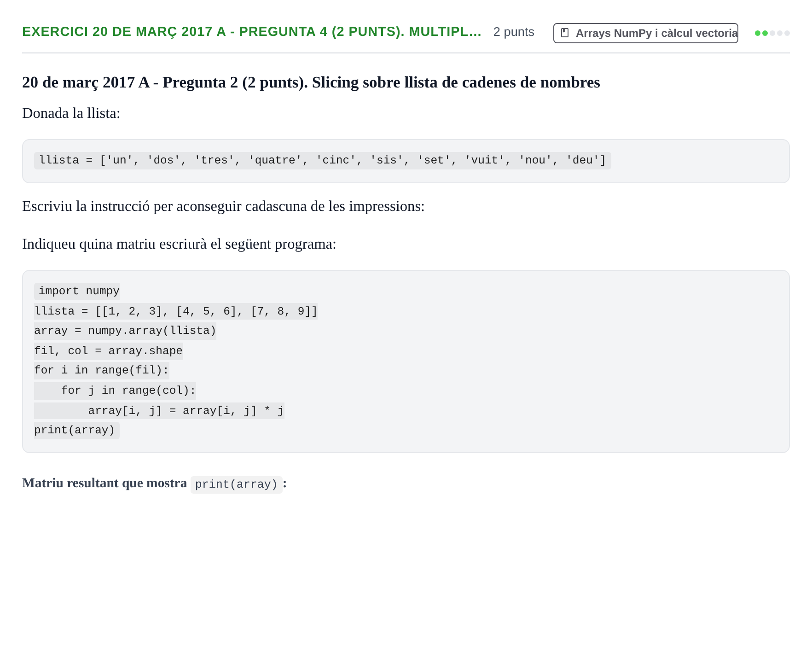Click the "fil, col = array.shape" line
Screen dimensions: 812x653
[109, 351]
